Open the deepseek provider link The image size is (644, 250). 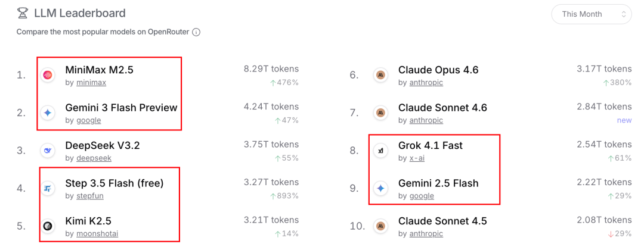point(94,158)
